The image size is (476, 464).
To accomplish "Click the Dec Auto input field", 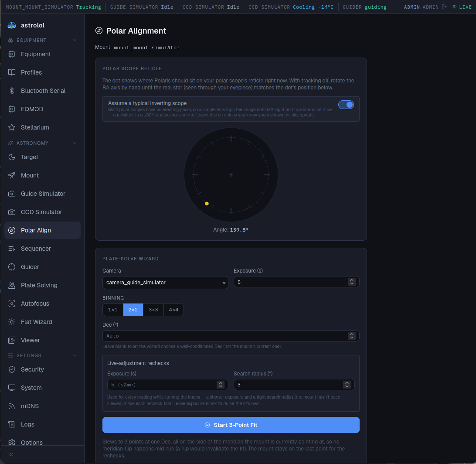I will coord(231,335).
